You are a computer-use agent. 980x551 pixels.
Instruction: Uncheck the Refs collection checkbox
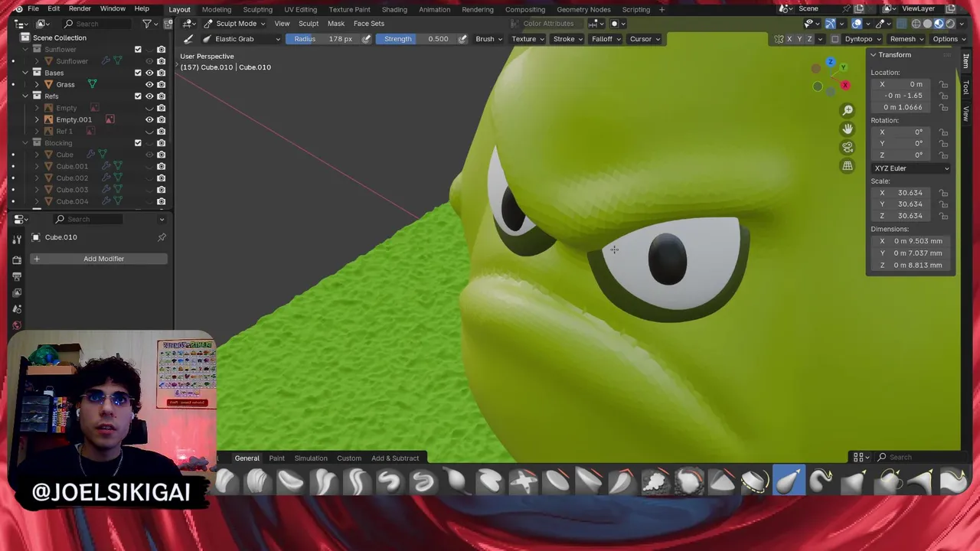click(x=138, y=96)
